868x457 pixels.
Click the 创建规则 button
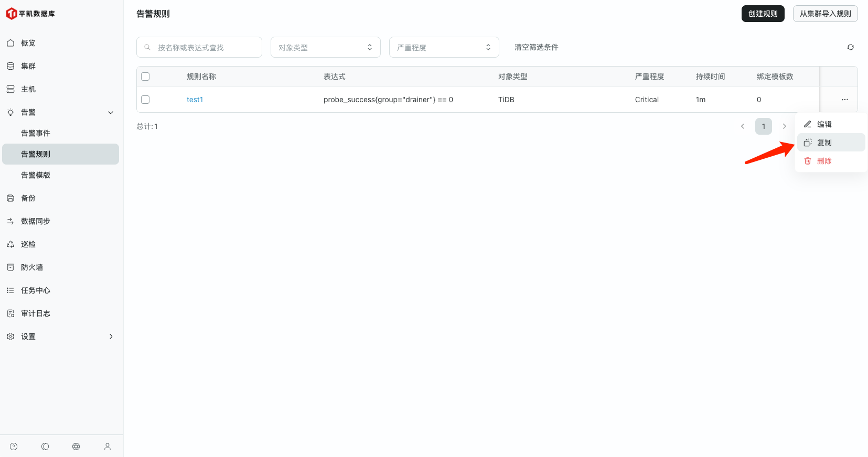(x=763, y=14)
